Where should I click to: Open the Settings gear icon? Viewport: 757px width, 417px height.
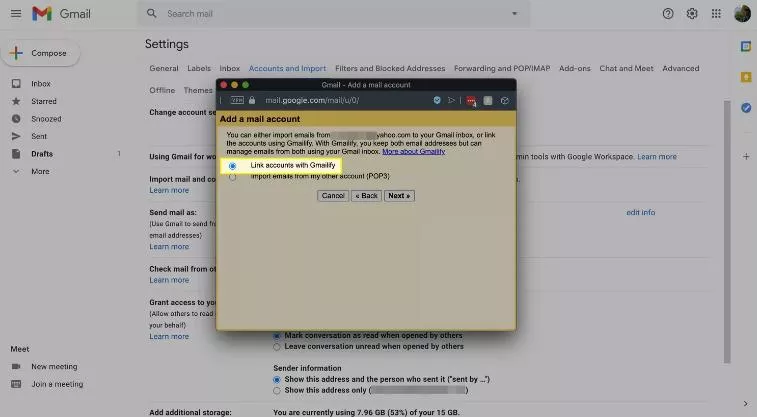(x=692, y=14)
